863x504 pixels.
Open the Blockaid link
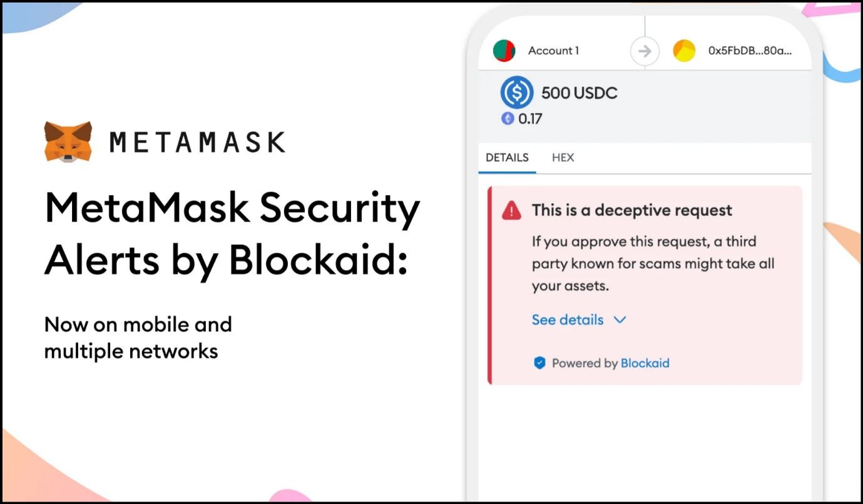point(645,363)
